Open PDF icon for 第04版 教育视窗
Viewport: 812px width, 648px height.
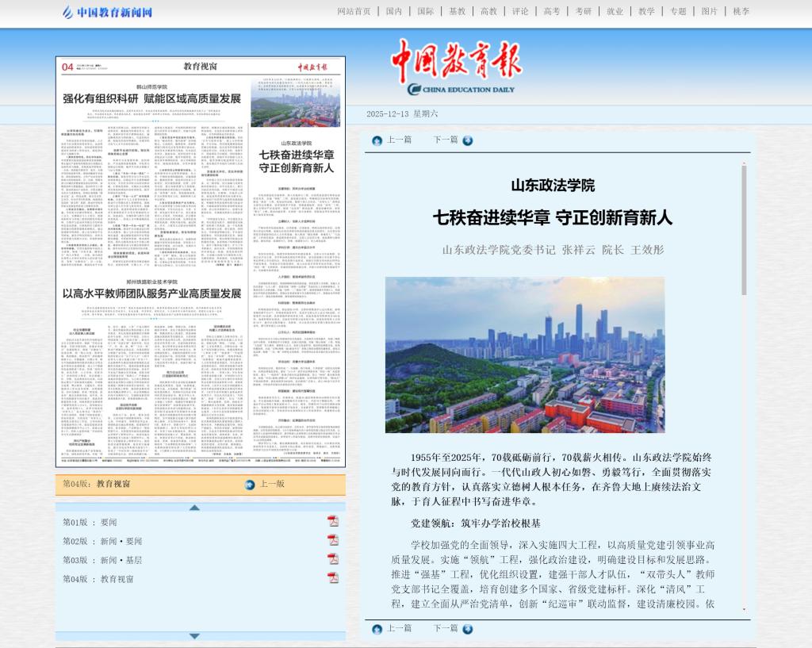pos(333,578)
